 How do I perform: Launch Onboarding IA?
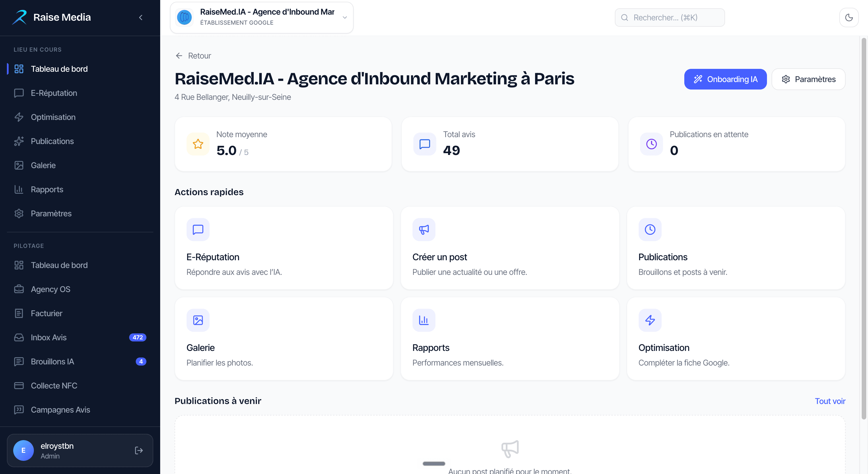pos(725,79)
